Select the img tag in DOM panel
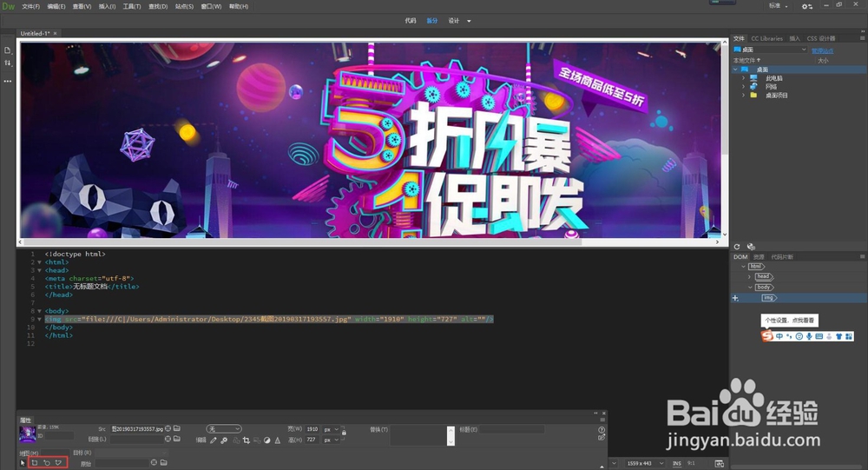The image size is (868, 470). pos(769,298)
